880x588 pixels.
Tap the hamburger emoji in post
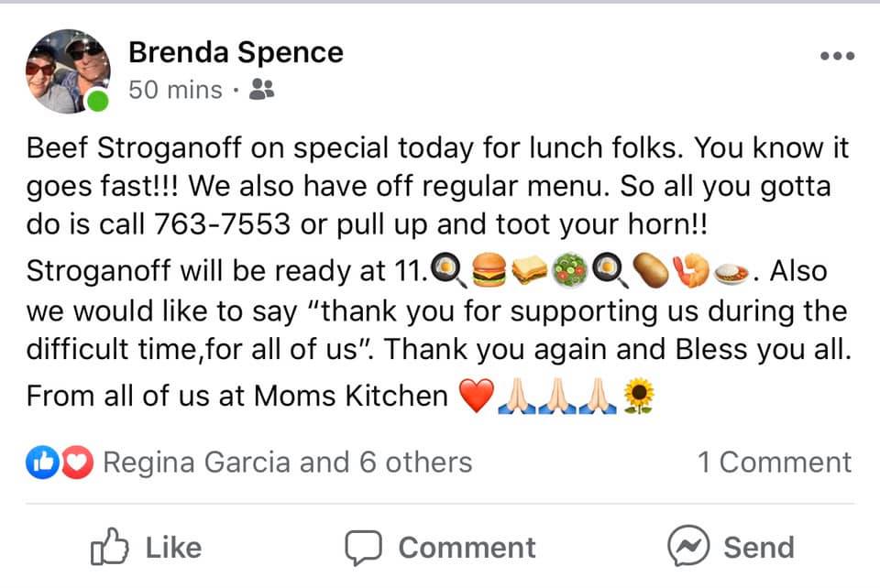point(488,271)
